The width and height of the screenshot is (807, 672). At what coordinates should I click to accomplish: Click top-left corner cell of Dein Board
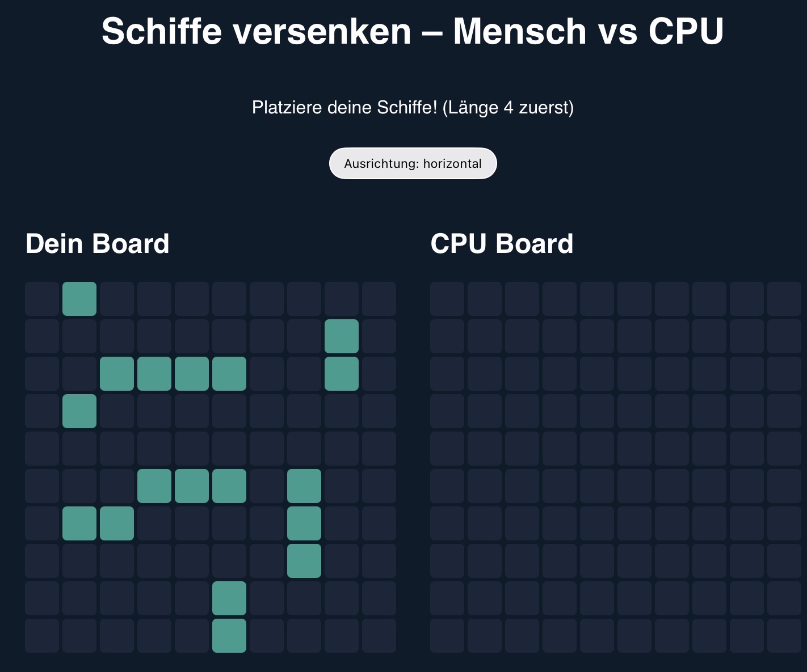point(42,299)
